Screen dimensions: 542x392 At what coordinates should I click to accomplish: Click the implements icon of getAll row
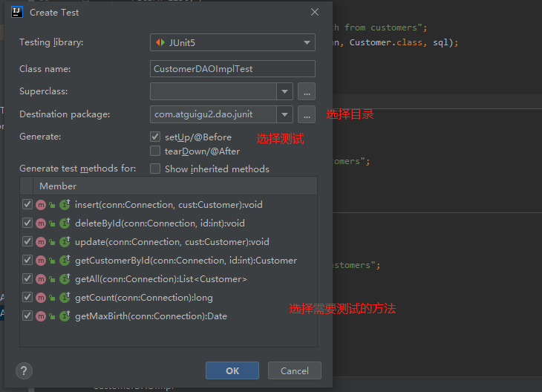[65, 279]
